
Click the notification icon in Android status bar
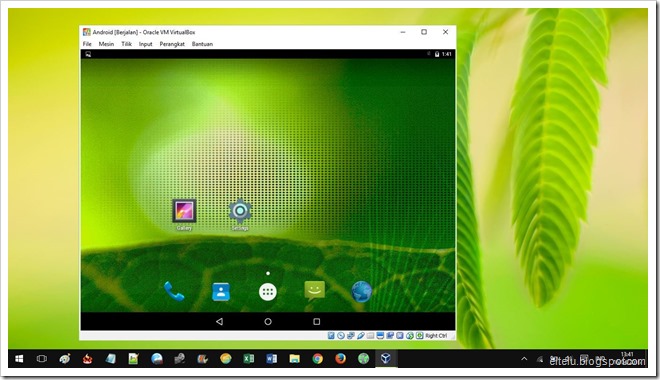coord(88,54)
